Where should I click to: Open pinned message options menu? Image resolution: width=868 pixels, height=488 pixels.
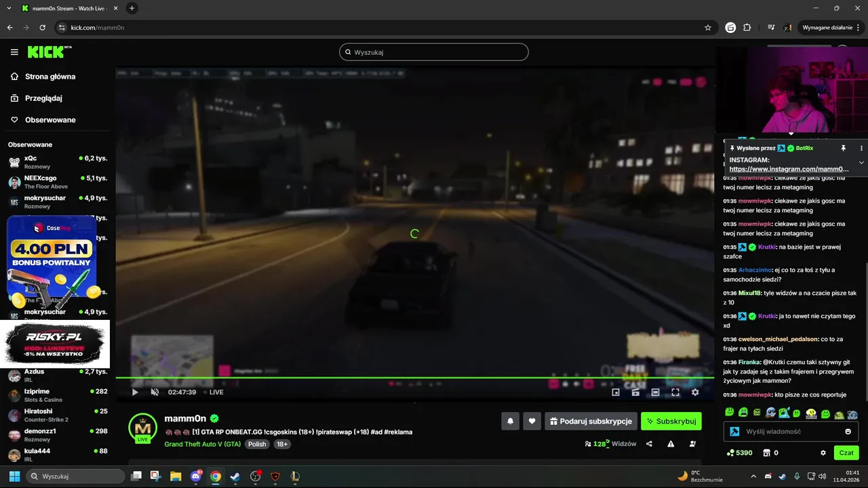pyautogui.click(x=861, y=148)
